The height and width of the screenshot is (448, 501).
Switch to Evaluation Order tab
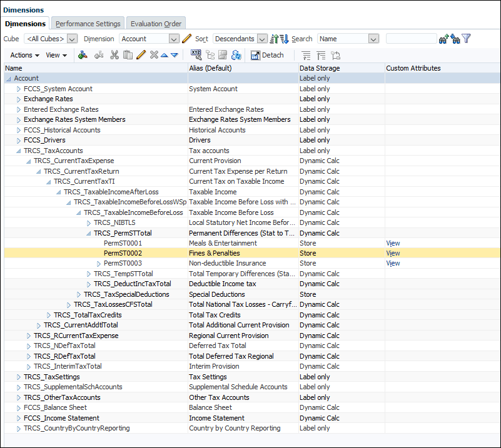pyautogui.click(x=156, y=24)
